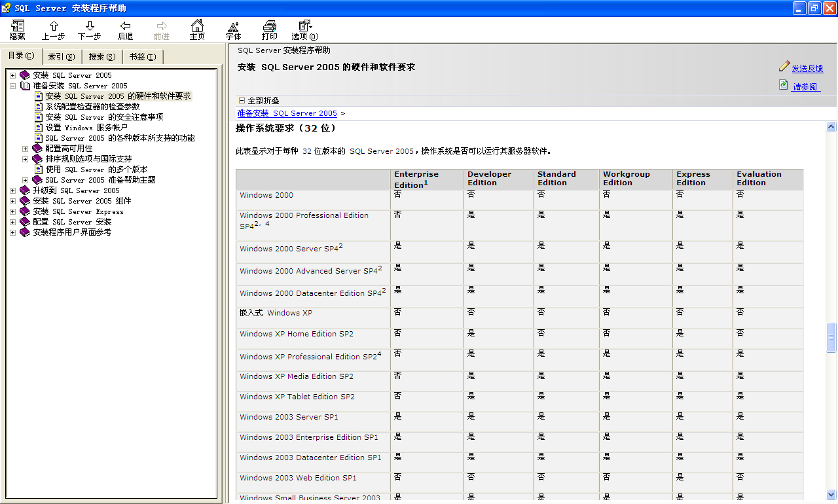
Task: Expand the 安装 SQL Server 2005 组件 node
Action: (13, 201)
